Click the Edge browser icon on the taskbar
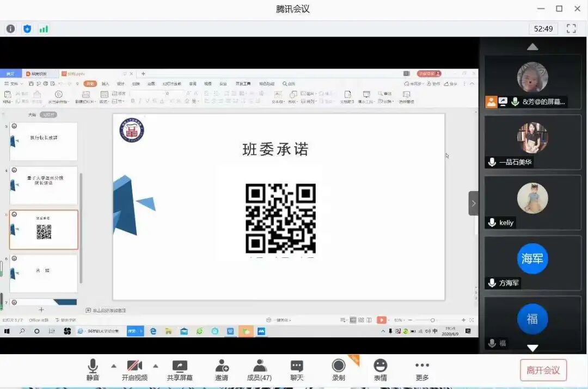Viewport: 588px width, 389px height. [153, 331]
